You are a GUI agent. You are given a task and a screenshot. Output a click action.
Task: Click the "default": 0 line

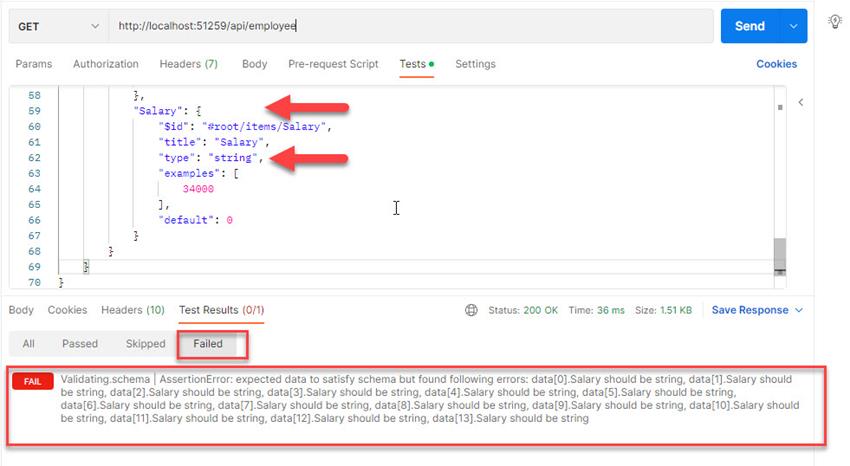pos(195,220)
